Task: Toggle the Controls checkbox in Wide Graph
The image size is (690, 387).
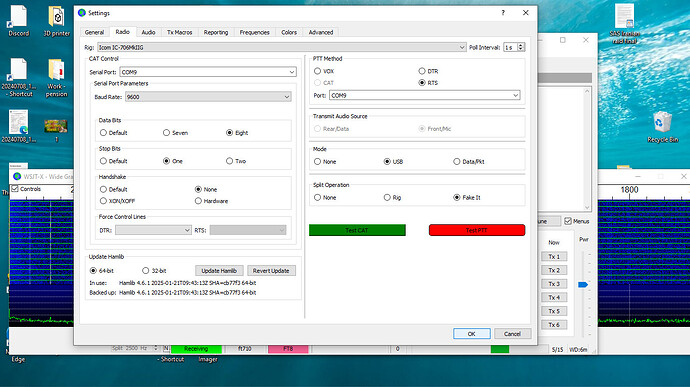Action: coord(15,189)
